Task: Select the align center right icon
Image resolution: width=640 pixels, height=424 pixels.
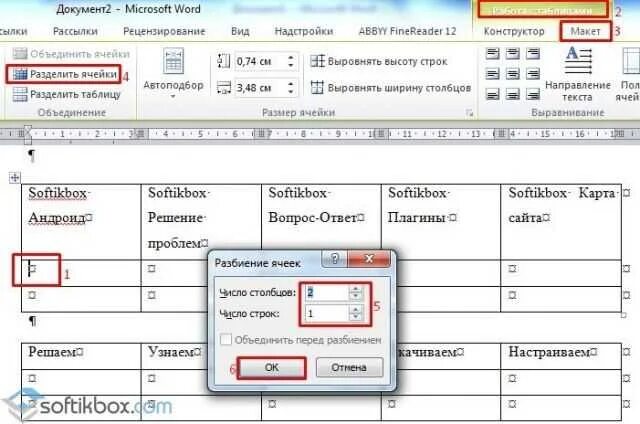Action: click(533, 74)
